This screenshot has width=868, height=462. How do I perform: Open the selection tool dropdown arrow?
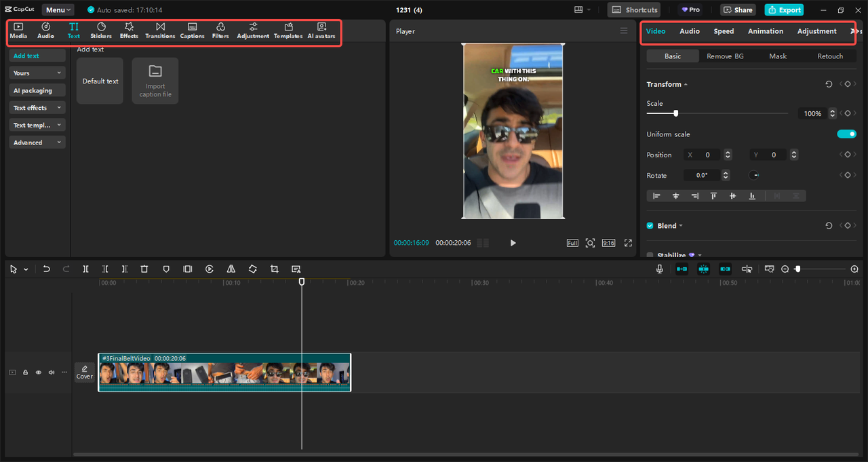pyautogui.click(x=26, y=269)
